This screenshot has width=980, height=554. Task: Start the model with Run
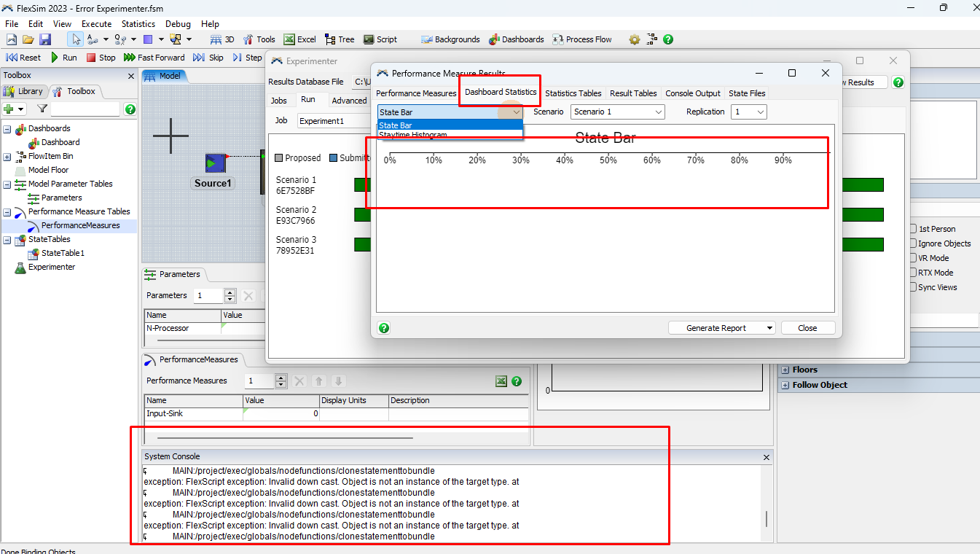[x=63, y=58]
